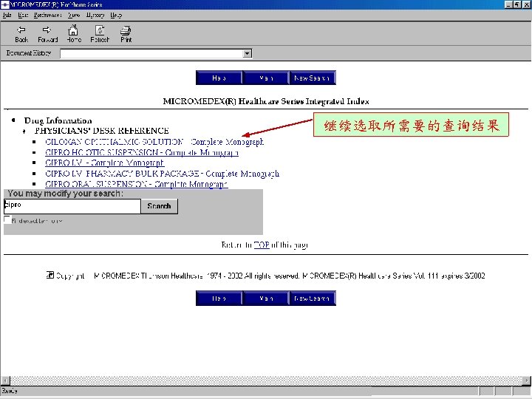
Task: Follow the TOP of this page link
Action: point(262,245)
